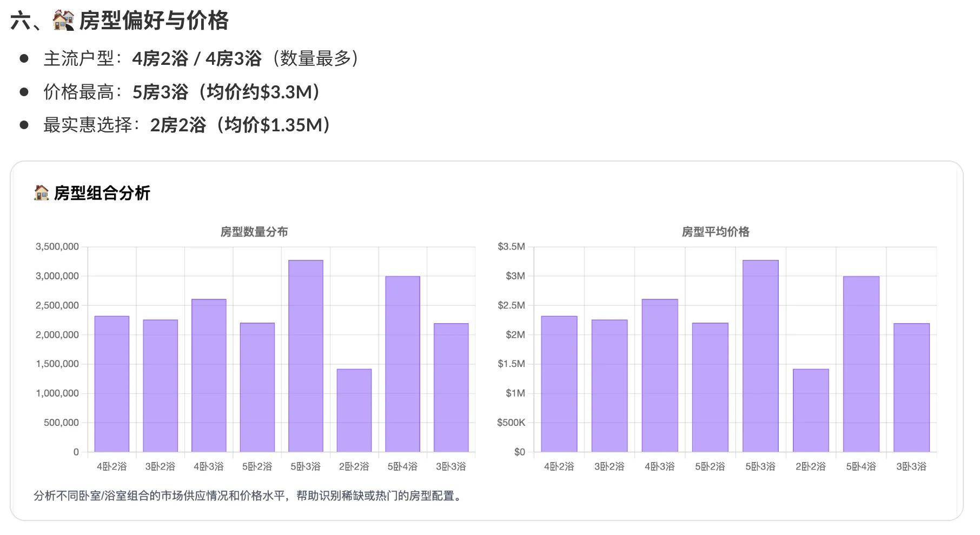
Task: Click the $2M y-axis label
Action: pyautogui.click(x=515, y=335)
